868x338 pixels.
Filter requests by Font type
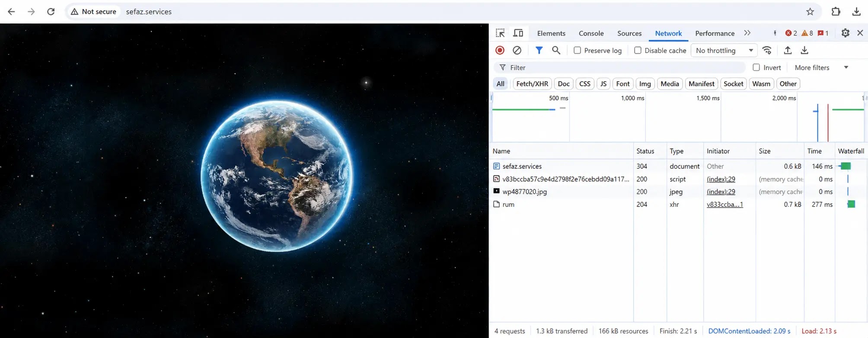[x=623, y=84]
